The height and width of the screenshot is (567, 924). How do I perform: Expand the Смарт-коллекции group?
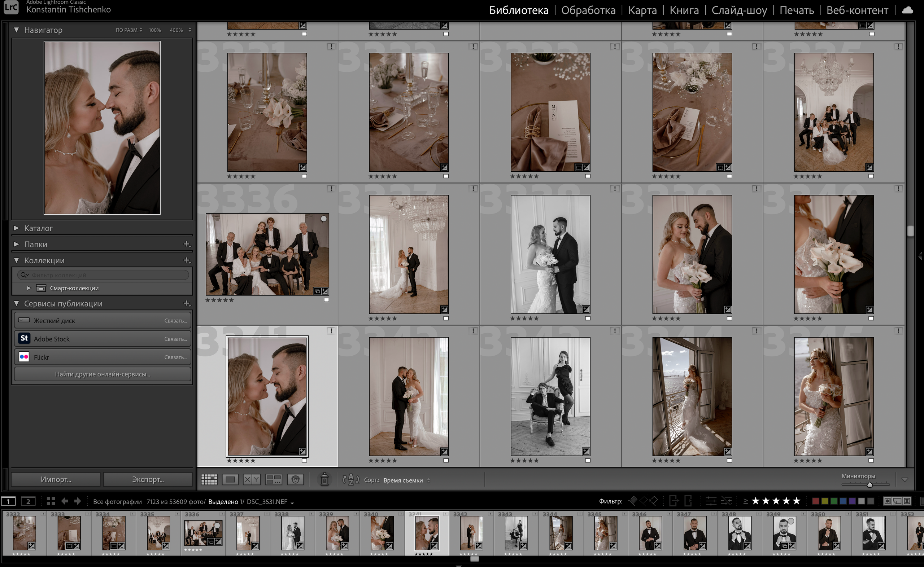point(29,288)
